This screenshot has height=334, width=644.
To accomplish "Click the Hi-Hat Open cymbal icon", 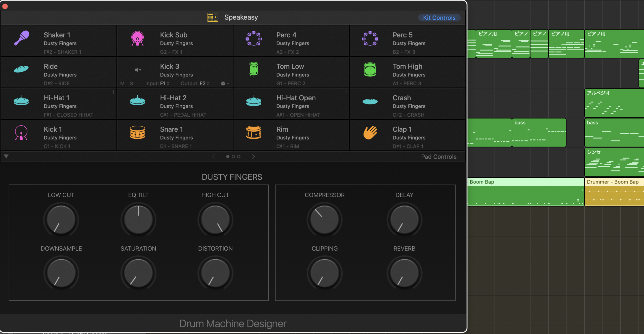I will 254,101.
